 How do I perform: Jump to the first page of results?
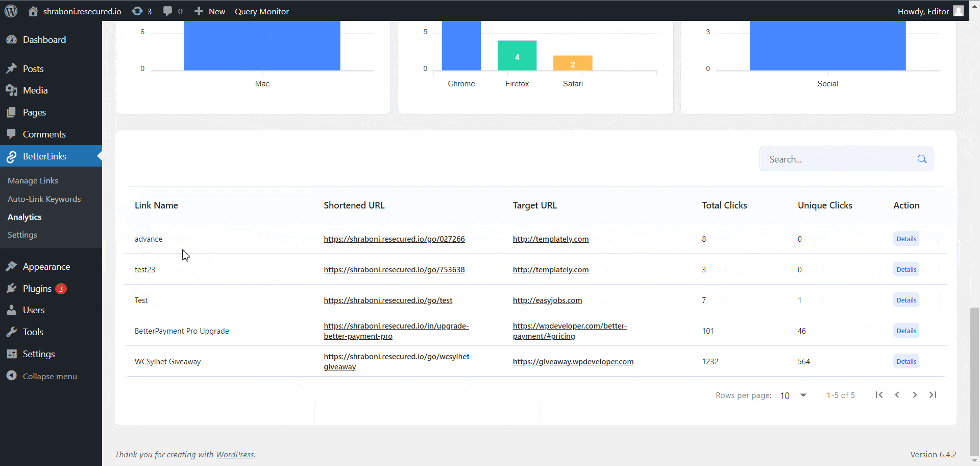[879, 395]
